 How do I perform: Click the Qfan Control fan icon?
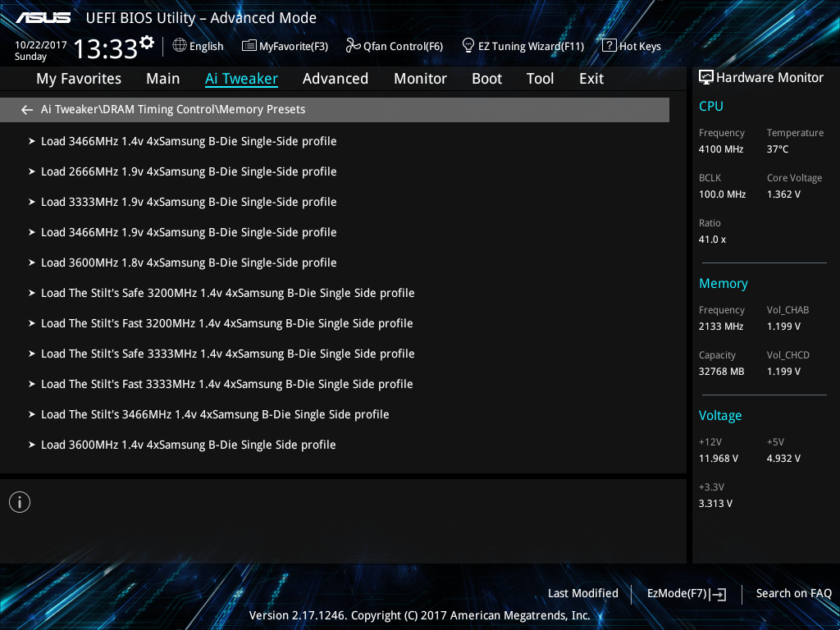point(353,46)
